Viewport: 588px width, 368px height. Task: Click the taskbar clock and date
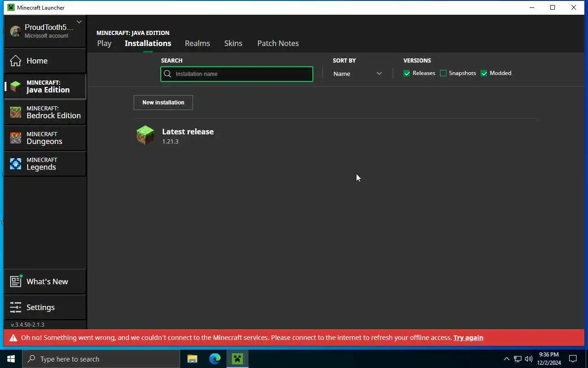point(548,359)
